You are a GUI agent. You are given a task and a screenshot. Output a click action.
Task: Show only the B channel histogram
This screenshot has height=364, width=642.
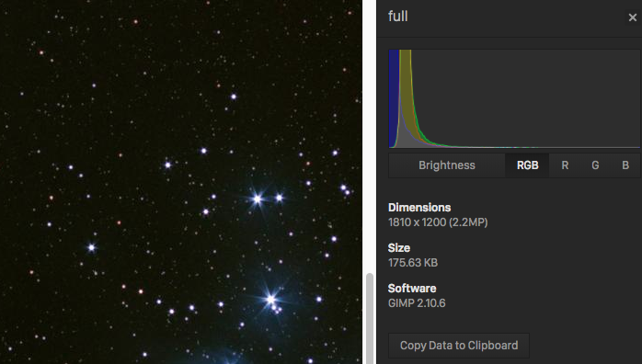click(625, 165)
